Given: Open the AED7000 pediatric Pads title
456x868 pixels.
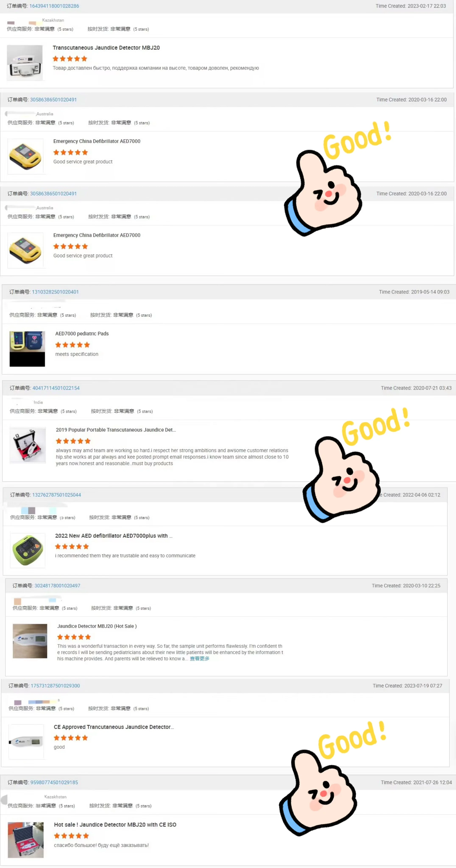Looking at the screenshot, I should [x=82, y=334].
